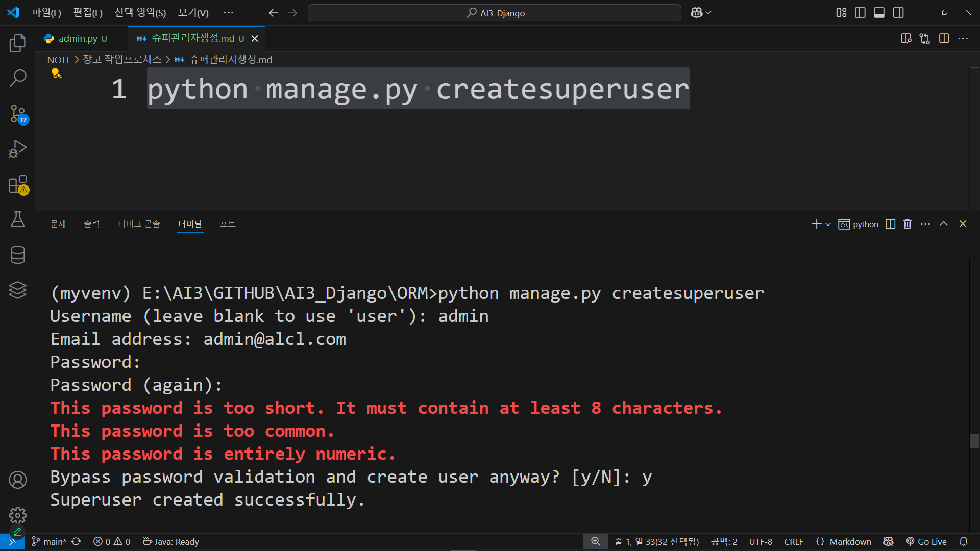The image size is (980, 551).
Task: Go forward with the right arrow
Action: pyautogui.click(x=292, y=13)
